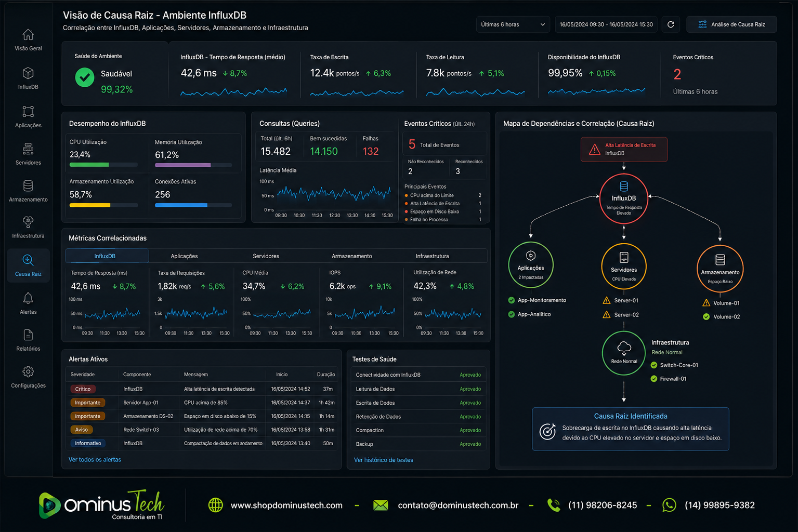Viewport: 798px width, 532px height.
Task: Click the green check beside App-Monitoramento
Action: coord(511,300)
